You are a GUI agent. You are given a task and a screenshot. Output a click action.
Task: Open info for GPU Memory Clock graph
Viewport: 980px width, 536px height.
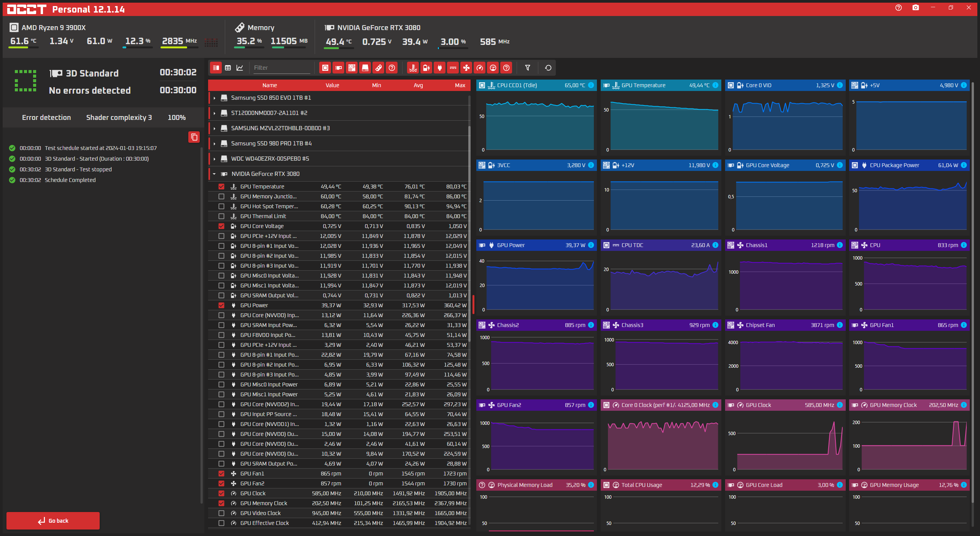pos(964,405)
